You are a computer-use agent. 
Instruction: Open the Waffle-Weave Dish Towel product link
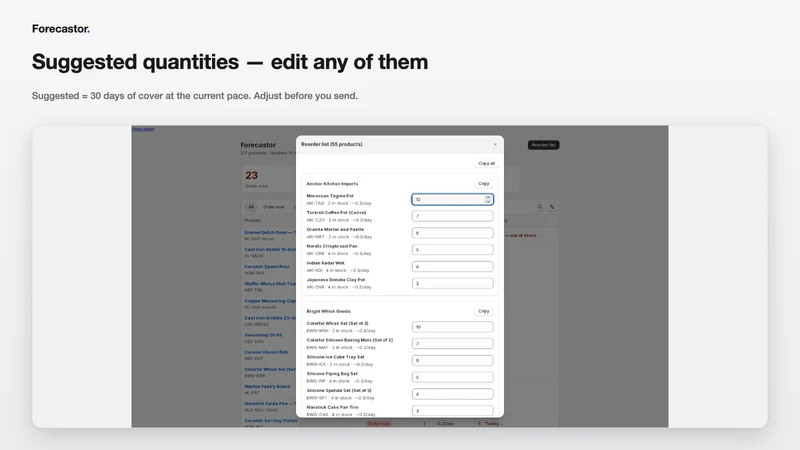coord(270,284)
